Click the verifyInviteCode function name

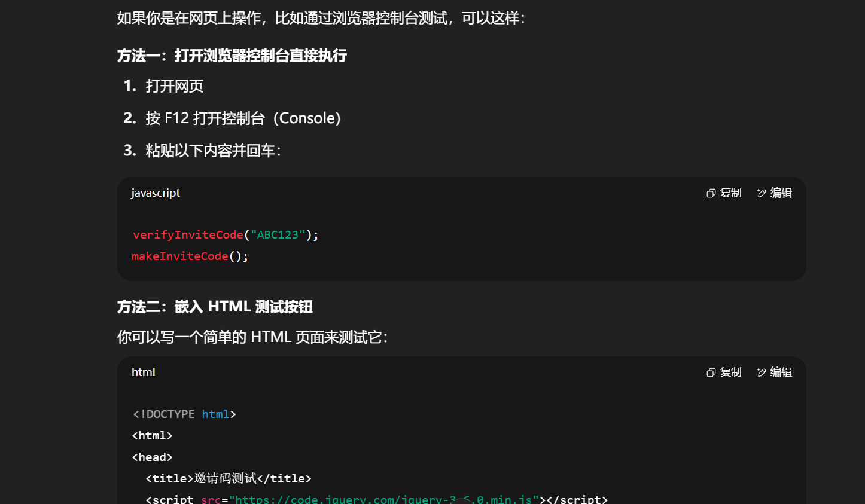click(188, 234)
